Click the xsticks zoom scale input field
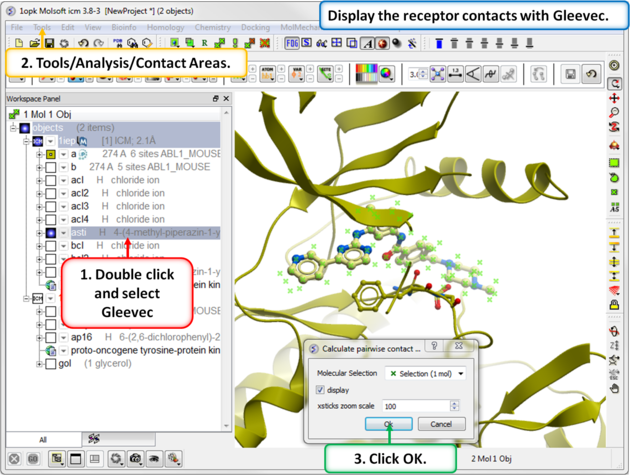The height and width of the screenshot is (475, 630). coord(413,406)
